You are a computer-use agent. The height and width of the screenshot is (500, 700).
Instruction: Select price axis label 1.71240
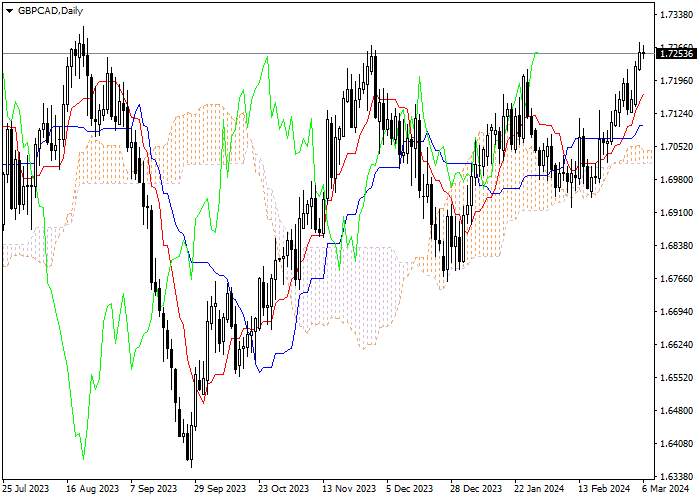pos(677,114)
